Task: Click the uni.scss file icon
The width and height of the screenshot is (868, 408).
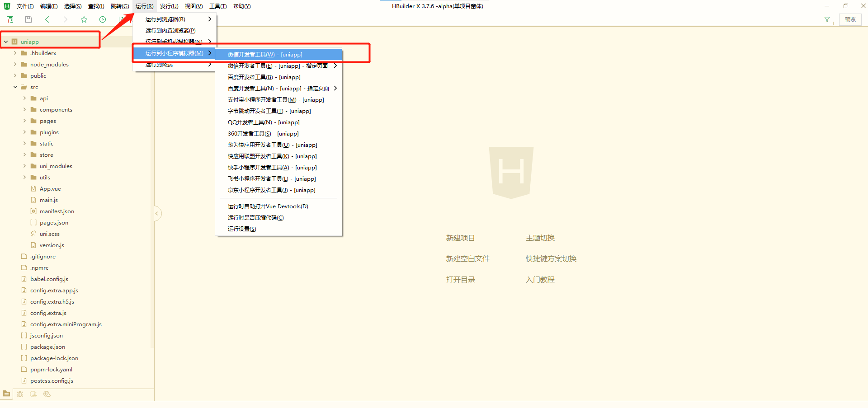Action: pyautogui.click(x=33, y=234)
